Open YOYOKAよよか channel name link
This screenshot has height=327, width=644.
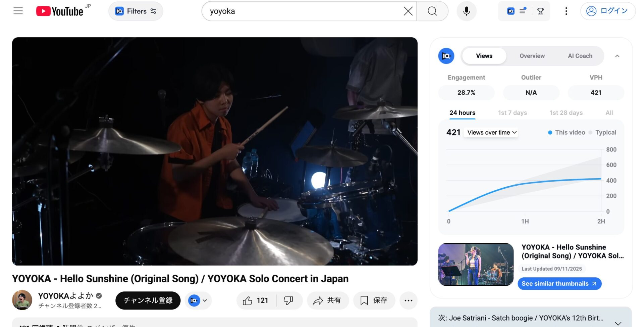coord(65,296)
